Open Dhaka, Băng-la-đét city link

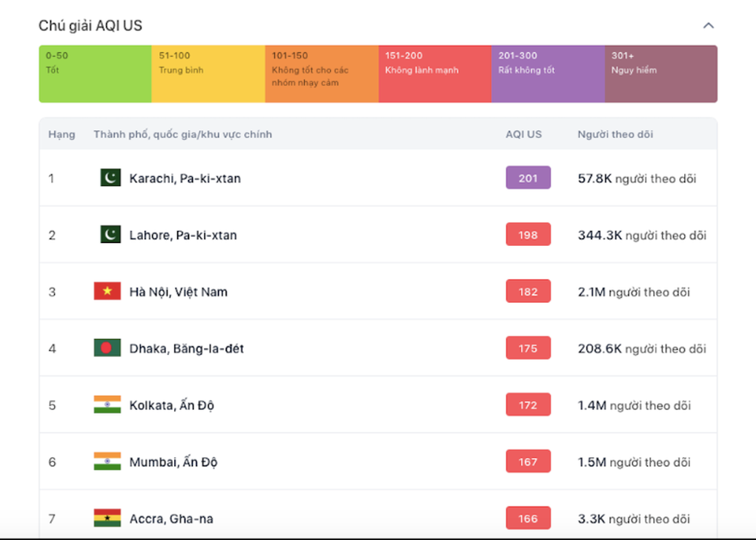click(x=186, y=348)
